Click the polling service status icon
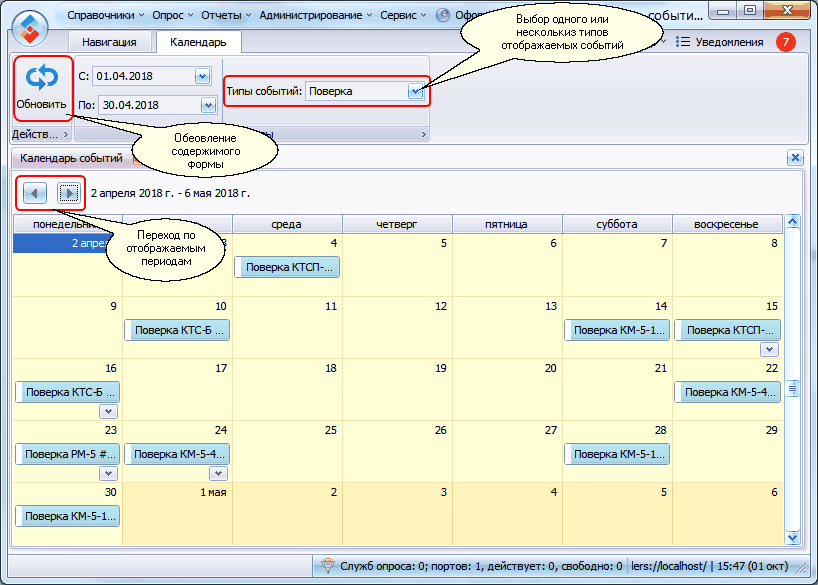This screenshot has width=818, height=585. tap(326, 566)
